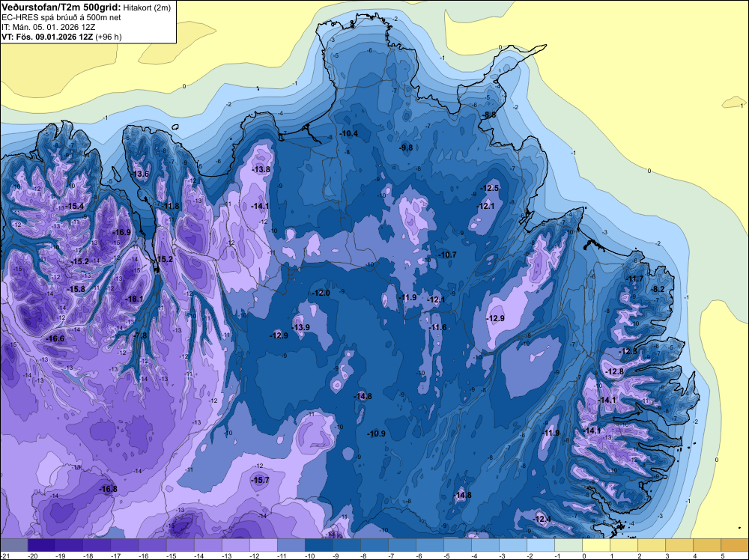Viewport: 749px width, 560px height.
Task: Select the -9.8 temperature reading
Action: (x=406, y=148)
